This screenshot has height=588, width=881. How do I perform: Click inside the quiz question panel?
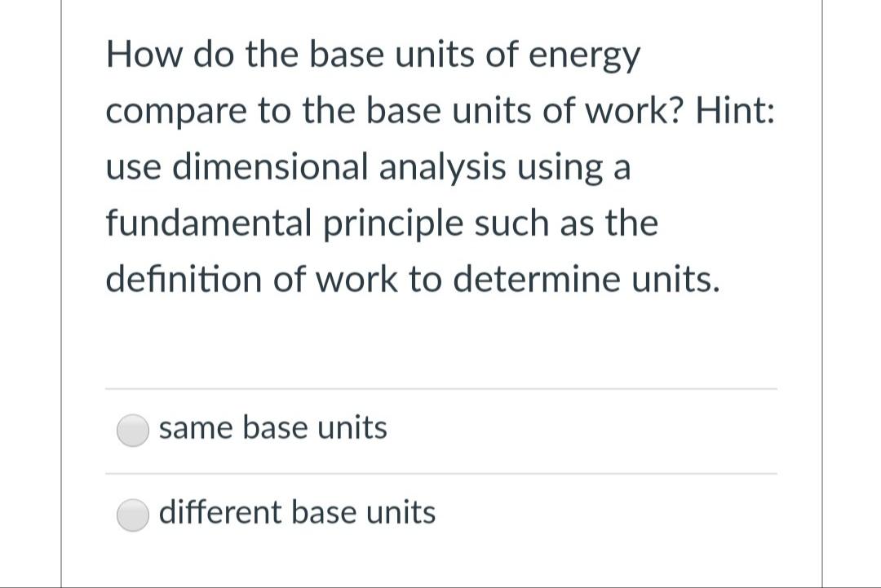440,245
